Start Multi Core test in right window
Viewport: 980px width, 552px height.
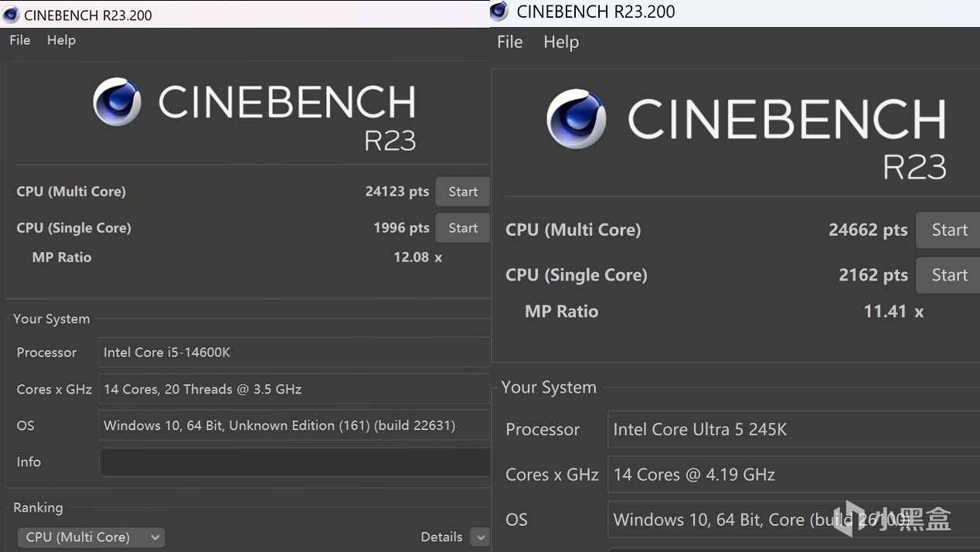[x=948, y=230]
